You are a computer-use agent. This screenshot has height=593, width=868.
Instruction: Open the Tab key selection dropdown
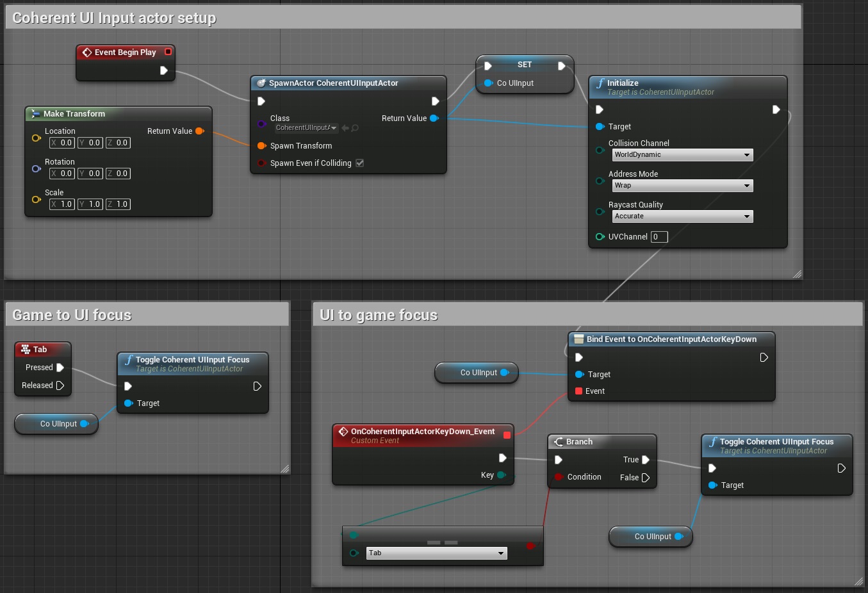point(437,553)
